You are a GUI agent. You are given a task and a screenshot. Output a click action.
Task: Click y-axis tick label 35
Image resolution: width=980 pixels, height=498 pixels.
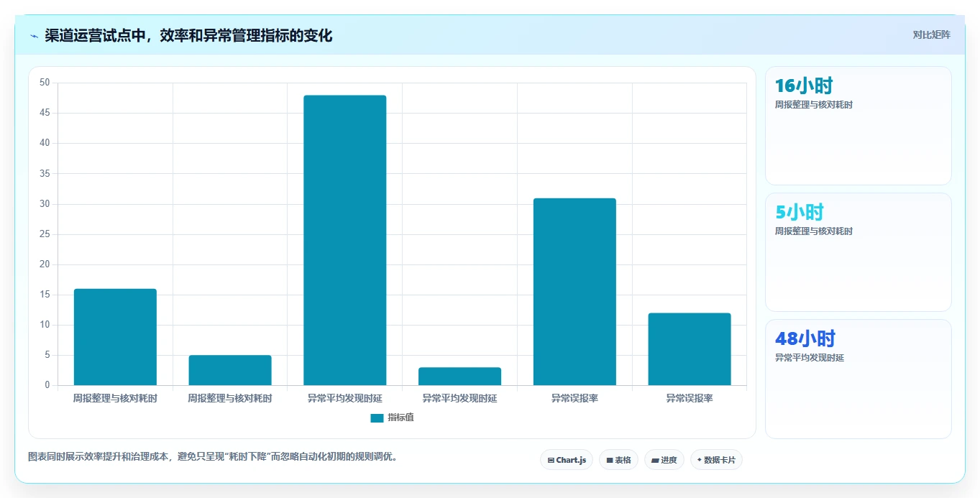coord(45,173)
